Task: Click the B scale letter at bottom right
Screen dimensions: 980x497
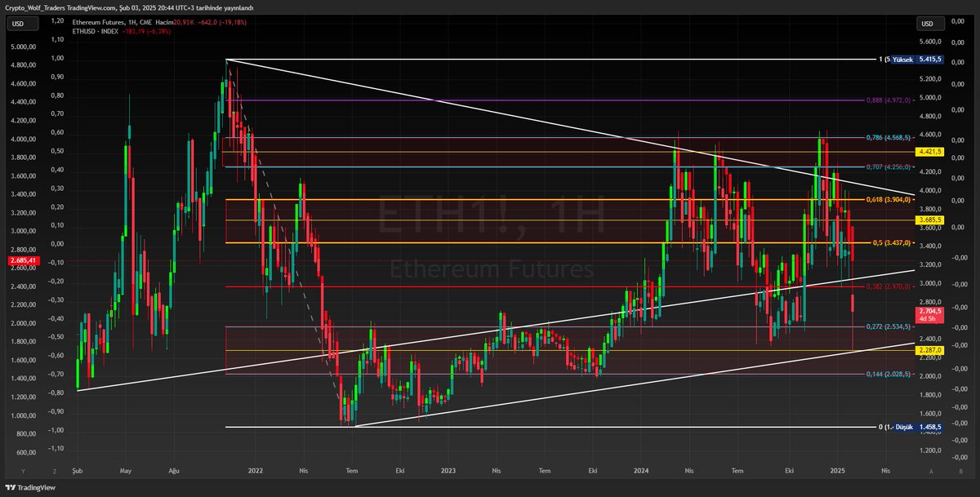Action: click(x=960, y=472)
